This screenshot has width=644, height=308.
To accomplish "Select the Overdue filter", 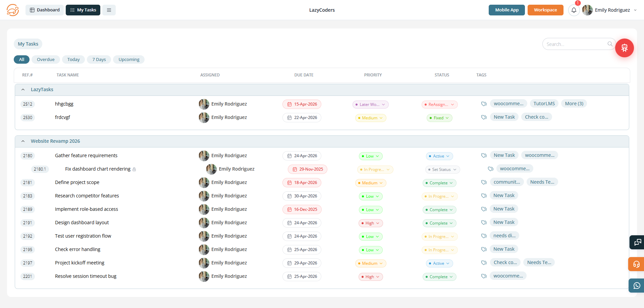I will [46, 59].
